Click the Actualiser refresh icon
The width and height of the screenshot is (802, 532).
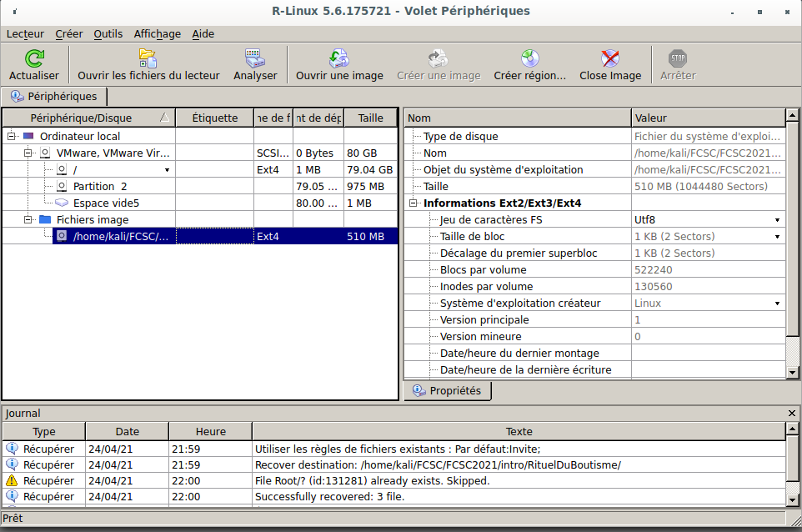pyautogui.click(x=34, y=58)
